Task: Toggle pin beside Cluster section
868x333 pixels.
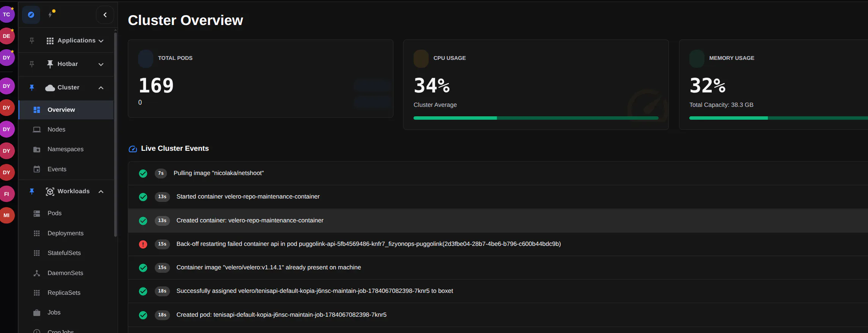Action: (32, 88)
